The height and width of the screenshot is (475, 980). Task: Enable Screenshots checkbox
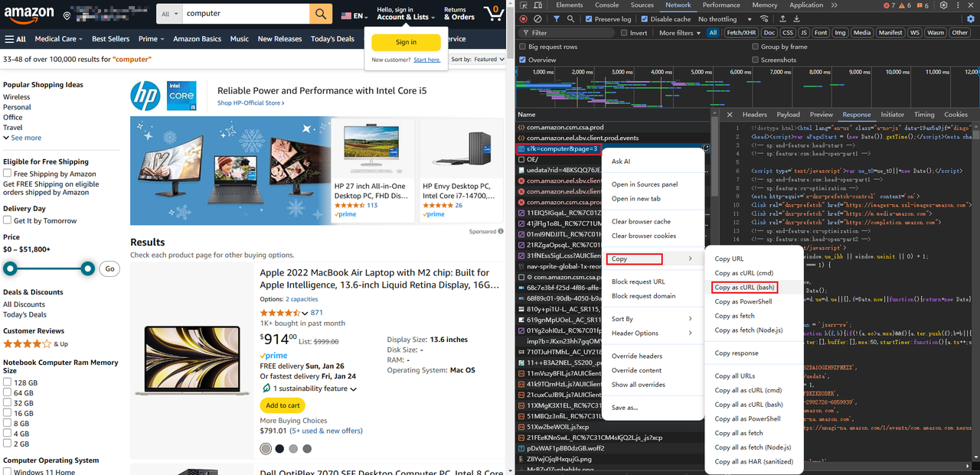[755, 60]
